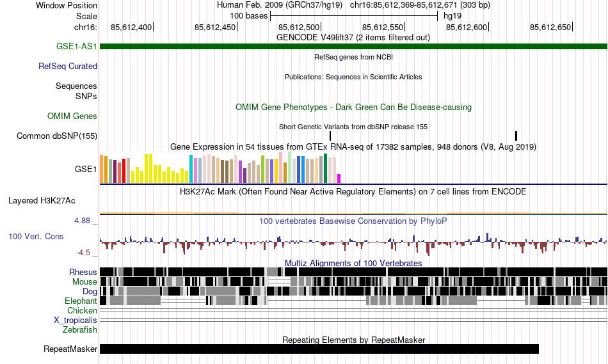Click the -4.5 PhyloP lower value
The height and width of the screenshot is (364, 608).
[83, 253]
